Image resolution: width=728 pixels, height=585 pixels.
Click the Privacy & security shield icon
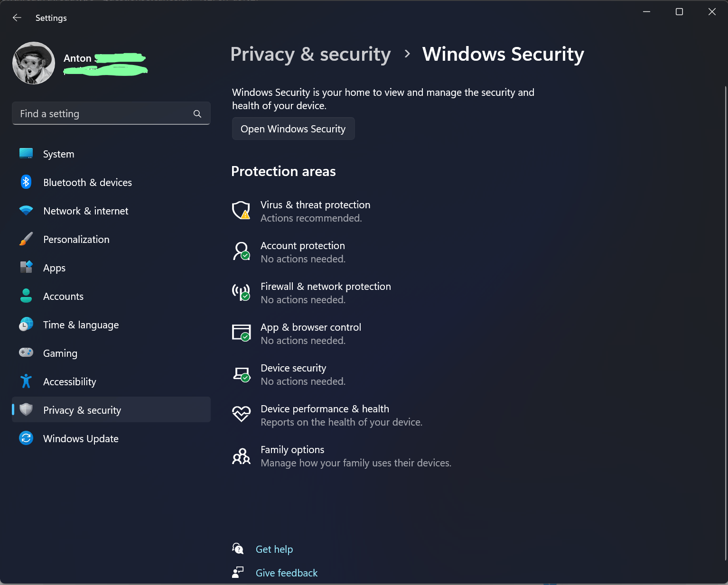tap(26, 409)
